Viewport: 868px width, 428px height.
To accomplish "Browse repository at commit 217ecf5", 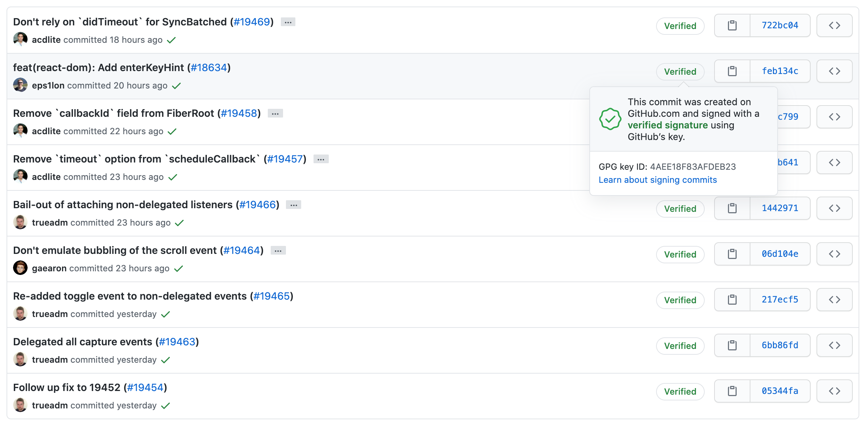I will (834, 300).
